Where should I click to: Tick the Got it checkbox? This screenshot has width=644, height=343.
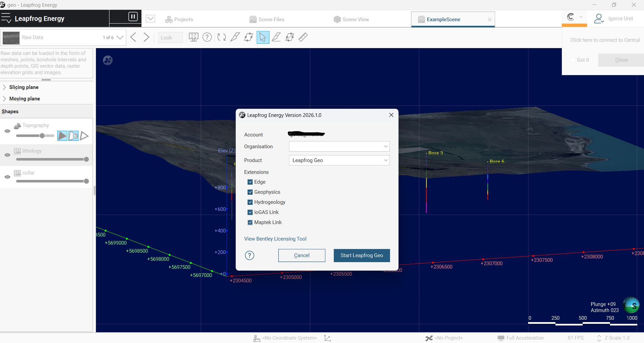pos(573,60)
